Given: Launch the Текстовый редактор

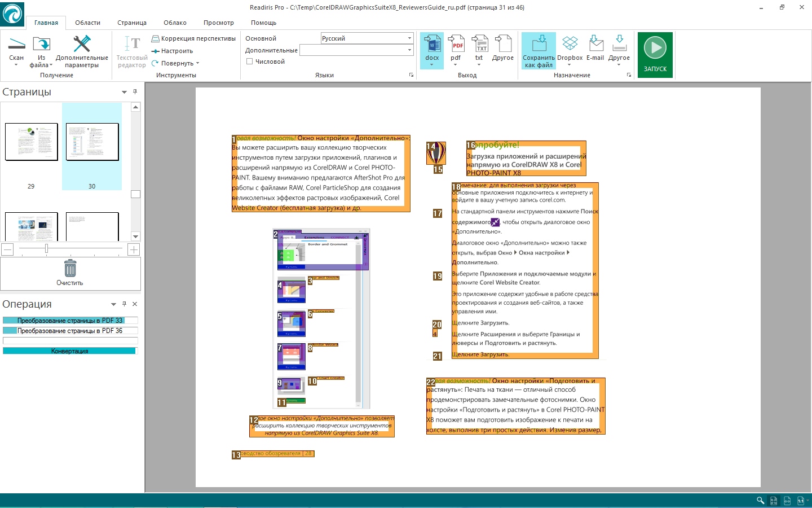Looking at the screenshot, I should 132,52.
